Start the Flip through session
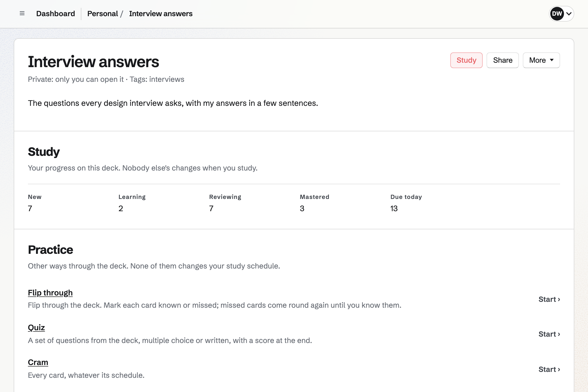Screen dimensions: 588x392 549,299
